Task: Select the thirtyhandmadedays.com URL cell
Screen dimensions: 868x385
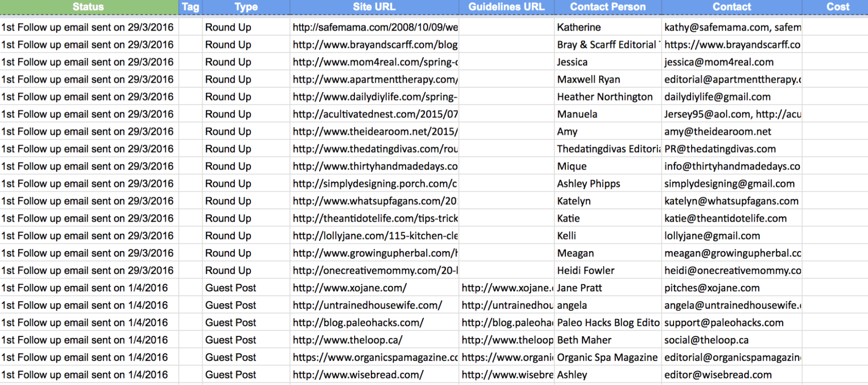Action: pyautogui.click(x=374, y=166)
